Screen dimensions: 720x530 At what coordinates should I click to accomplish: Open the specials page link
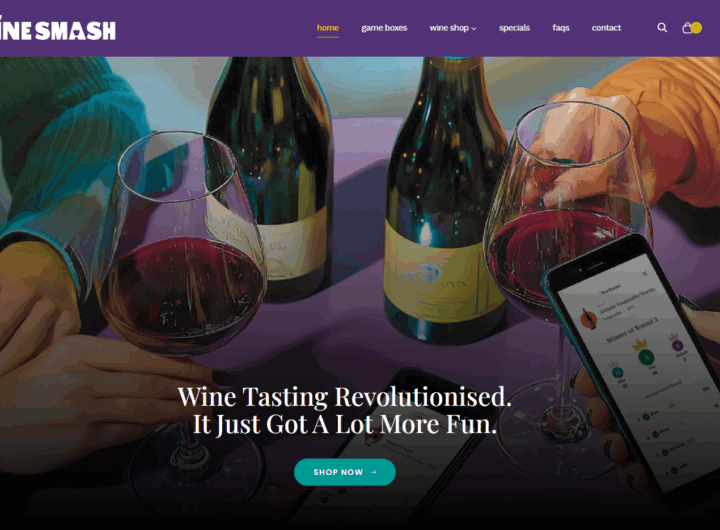tap(514, 28)
